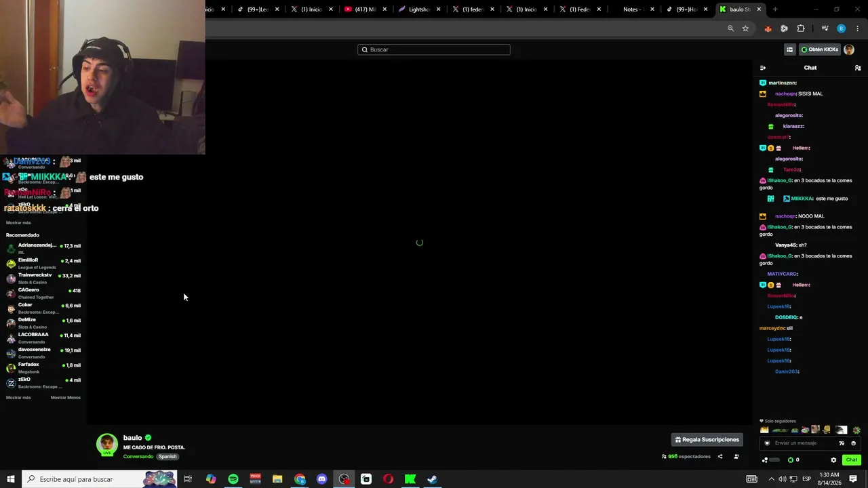Bookmark this page with the star icon
This screenshot has height=488, width=868.
pyautogui.click(x=745, y=28)
